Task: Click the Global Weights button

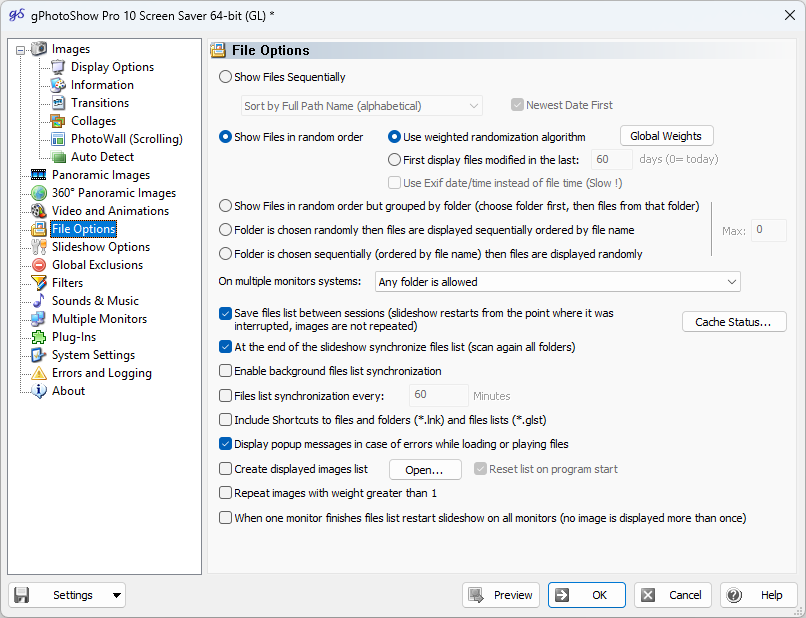Action: click(666, 135)
